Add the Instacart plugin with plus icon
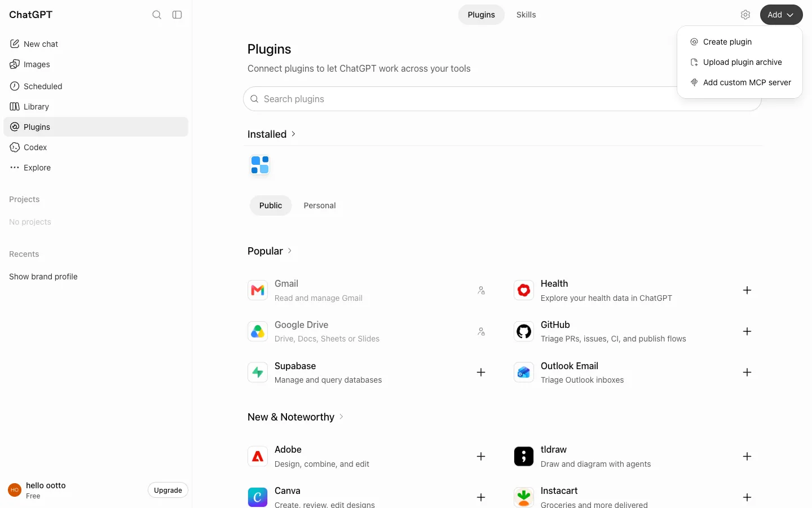This screenshot has height=508, width=812. 747,497
